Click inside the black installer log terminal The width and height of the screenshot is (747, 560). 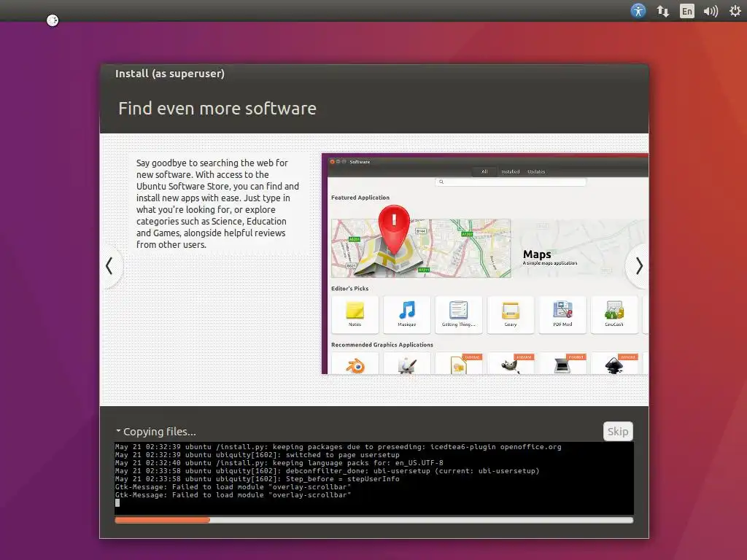pyautogui.click(x=374, y=478)
